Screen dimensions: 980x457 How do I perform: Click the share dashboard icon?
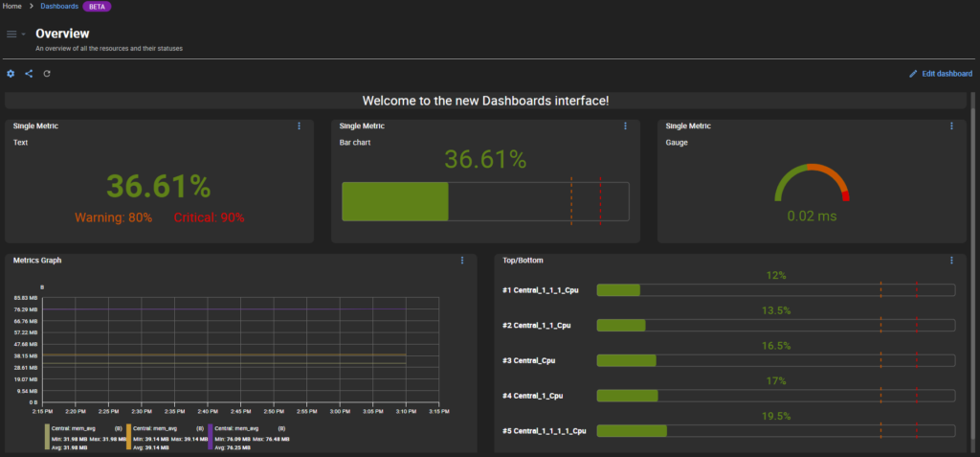(29, 74)
